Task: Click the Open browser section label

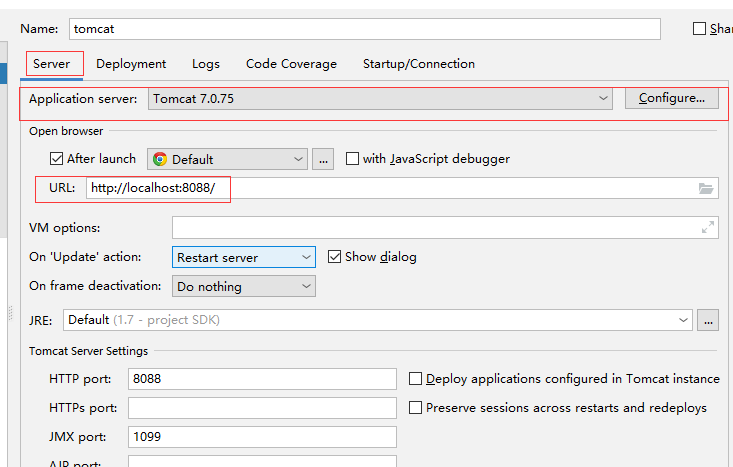Action: [66, 131]
